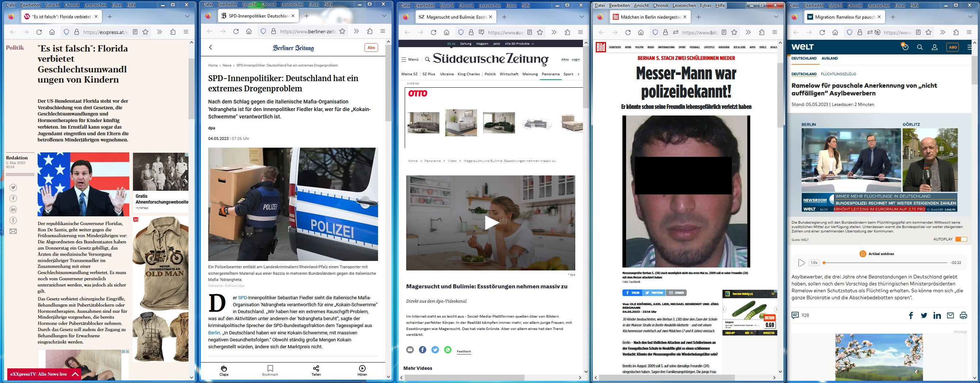
Task: Open new tab in WELT window
Action: coord(892,17)
